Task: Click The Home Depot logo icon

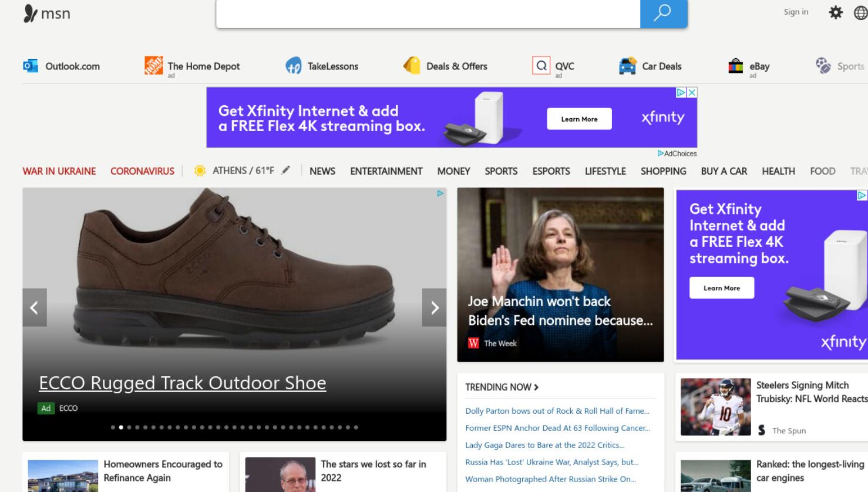Action: (154, 65)
